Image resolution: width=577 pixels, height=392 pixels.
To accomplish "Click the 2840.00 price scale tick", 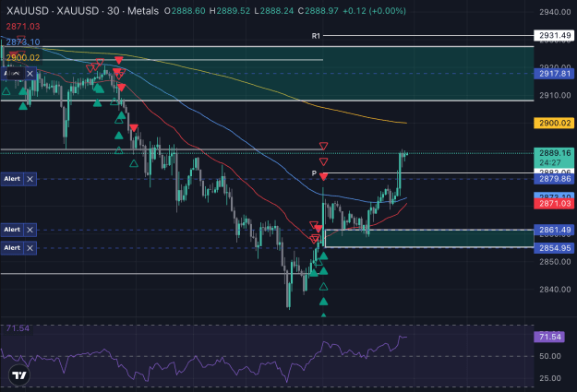I will click(x=555, y=290).
